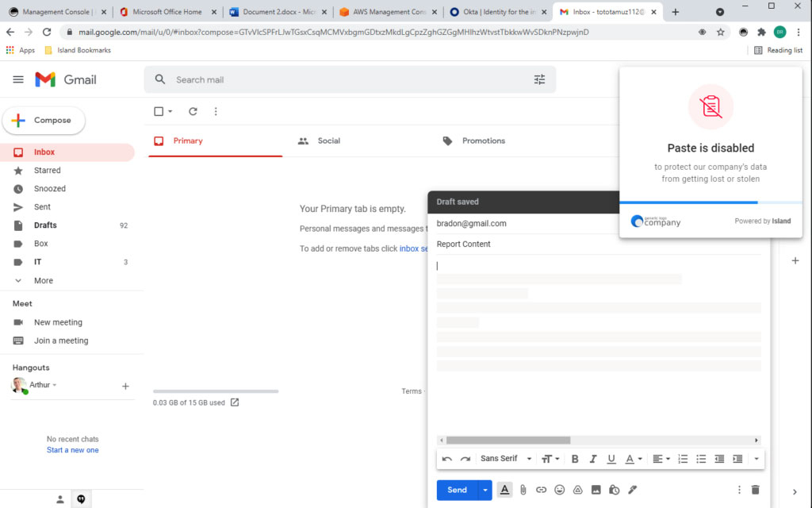Expand More labels in sidebar
812x508 pixels.
[x=44, y=280]
